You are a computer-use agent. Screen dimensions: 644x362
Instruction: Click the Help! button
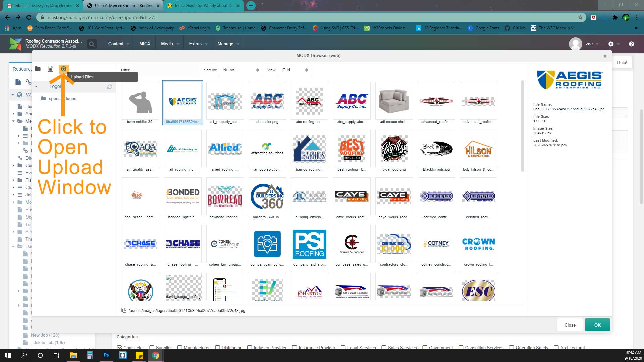[622, 62]
